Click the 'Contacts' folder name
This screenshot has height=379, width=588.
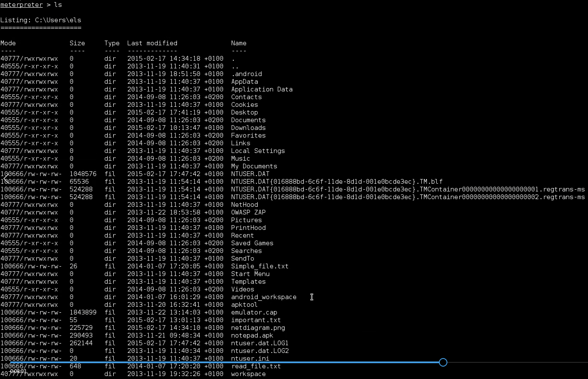[x=247, y=97]
